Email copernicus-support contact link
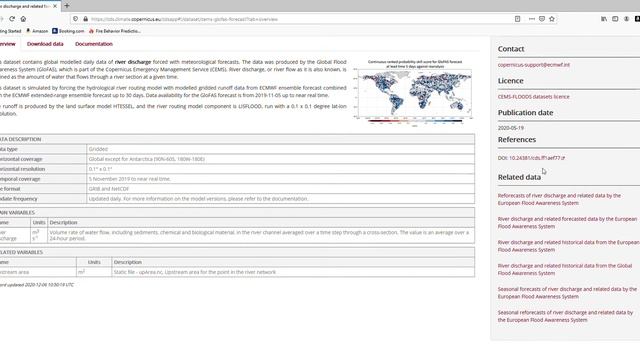 [x=533, y=64]
